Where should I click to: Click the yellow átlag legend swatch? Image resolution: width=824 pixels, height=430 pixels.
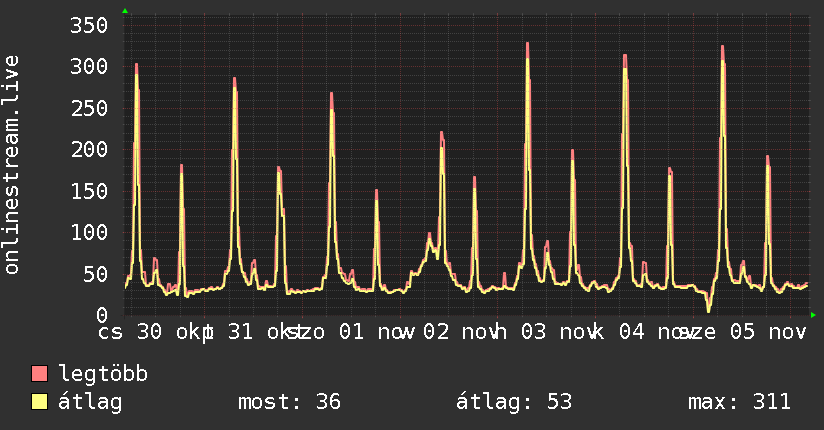pyautogui.click(x=39, y=401)
